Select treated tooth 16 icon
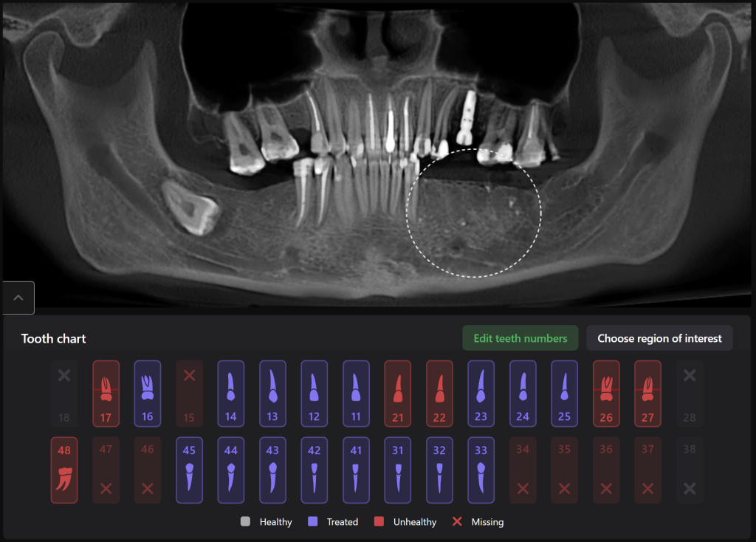 pyautogui.click(x=147, y=393)
